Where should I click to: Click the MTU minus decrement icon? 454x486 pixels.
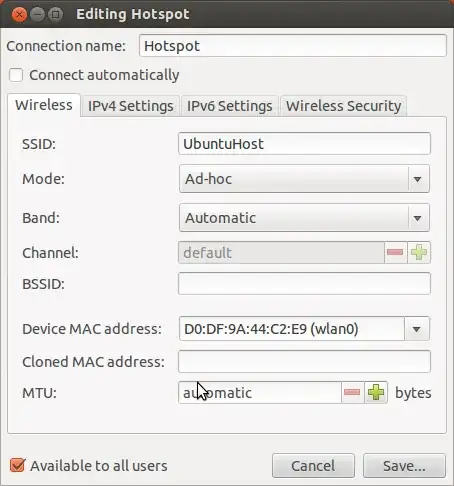(352, 392)
